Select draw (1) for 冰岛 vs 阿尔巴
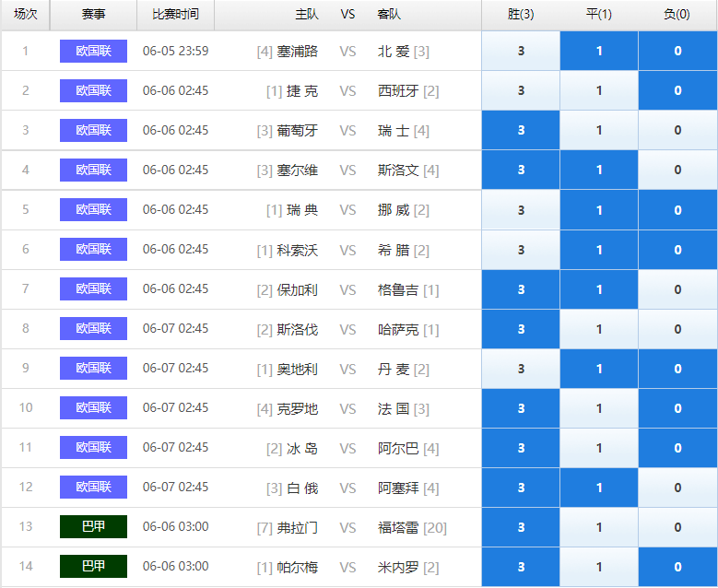Screen dimensions: 718x588 [x=599, y=448]
